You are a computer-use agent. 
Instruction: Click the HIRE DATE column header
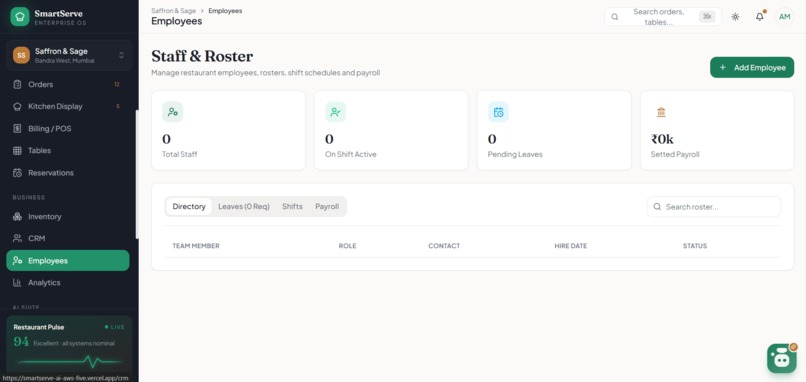coord(571,246)
